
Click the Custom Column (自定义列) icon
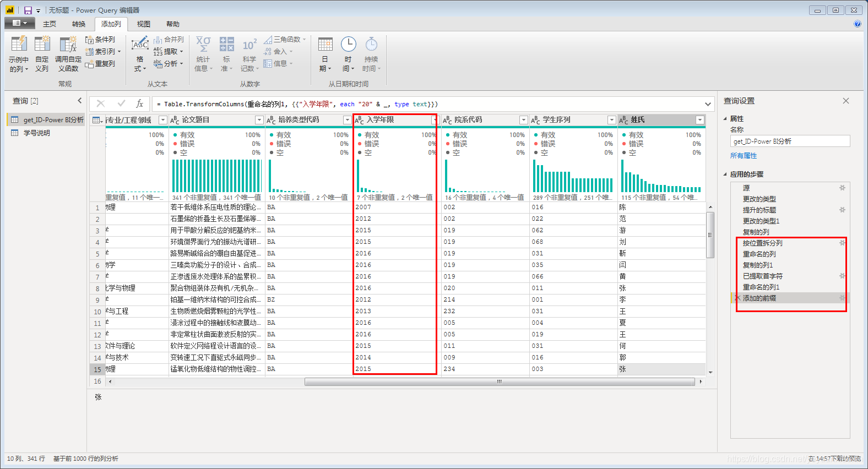(42, 44)
